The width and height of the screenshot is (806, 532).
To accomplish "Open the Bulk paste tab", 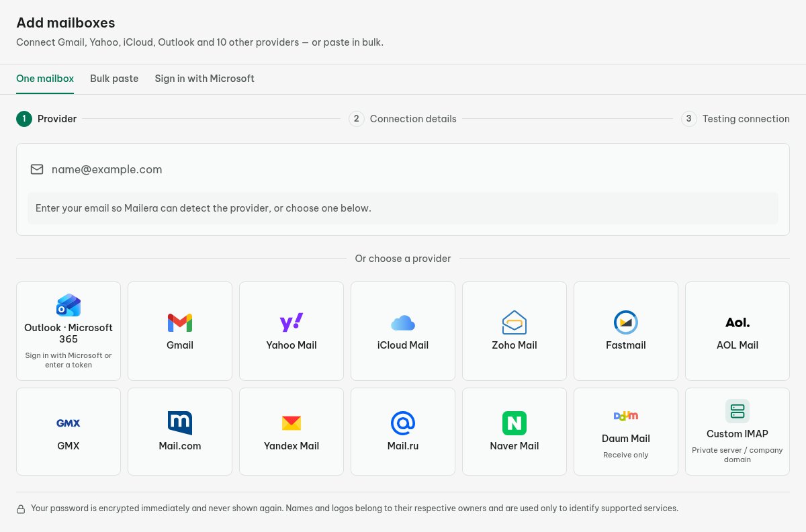I will pyautogui.click(x=114, y=79).
